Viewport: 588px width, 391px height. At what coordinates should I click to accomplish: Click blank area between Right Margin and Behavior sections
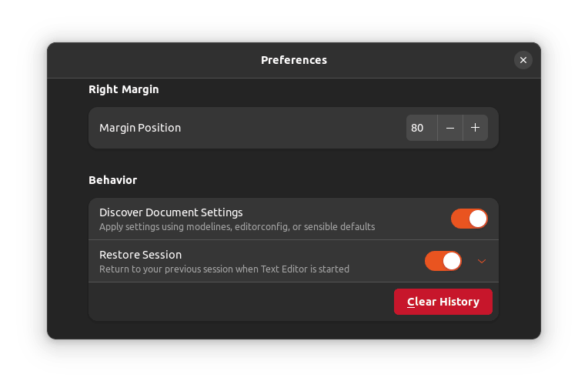(292, 163)
